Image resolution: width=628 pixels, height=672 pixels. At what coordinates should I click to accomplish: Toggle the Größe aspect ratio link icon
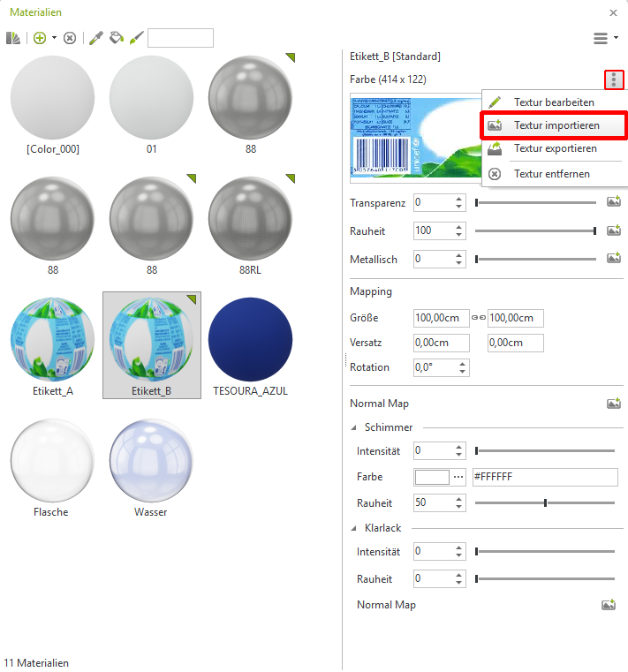pos(478,318)
